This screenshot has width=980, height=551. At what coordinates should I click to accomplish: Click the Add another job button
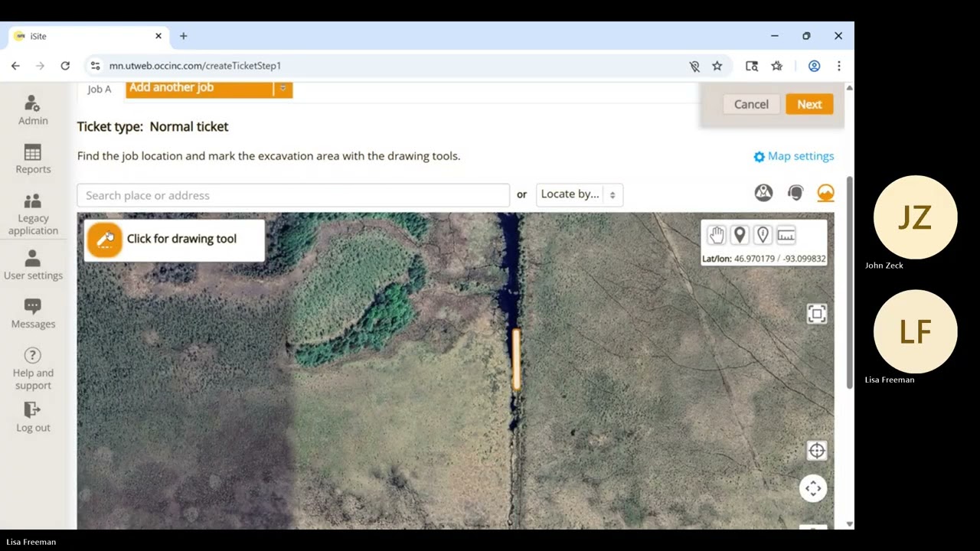pos(199,88)
